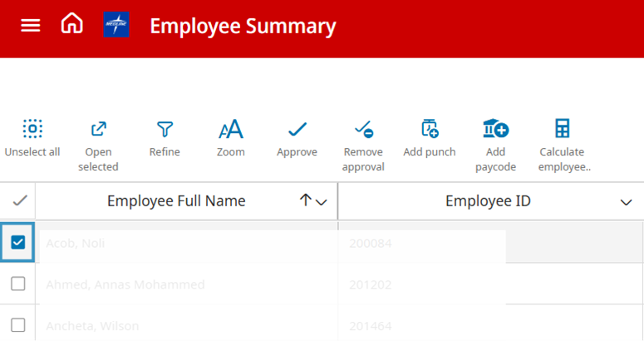This screenshot has height=341, width=644.
Task: Expand the Employee Full Name column dropdown
Action: tap(322, 202)
